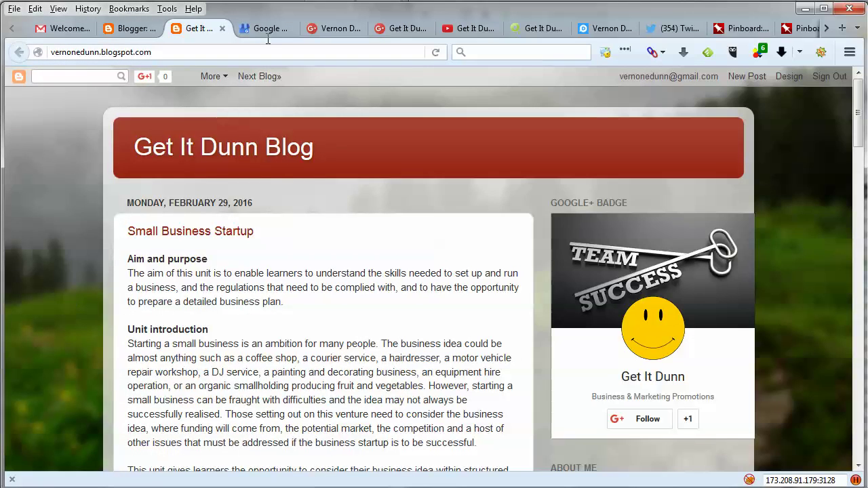This screenshot has height=488, width=868.
Task: Click the colored-balls icon with badge 6
Action: (x=759, y=52)
